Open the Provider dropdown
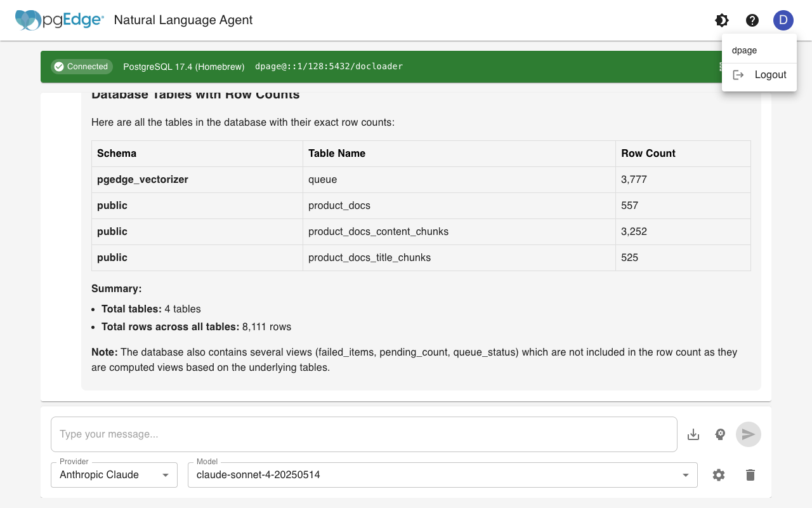Viewport: 812px width, 508px height. [x=114, y=475]
